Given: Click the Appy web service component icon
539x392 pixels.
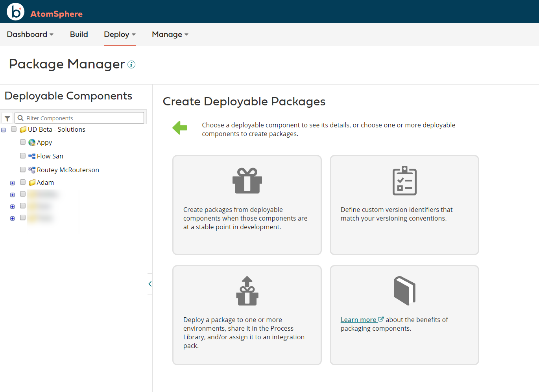Looking at the screenshot, I should click(32, 142).
